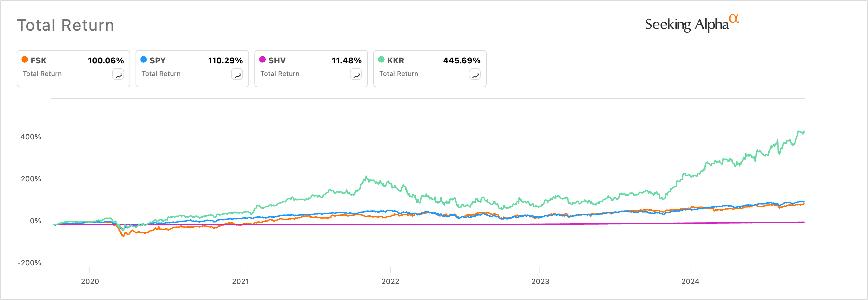This screenshot has height=300, width=868.
Task: Select the FSK ticker label
Action: [38, 61]
